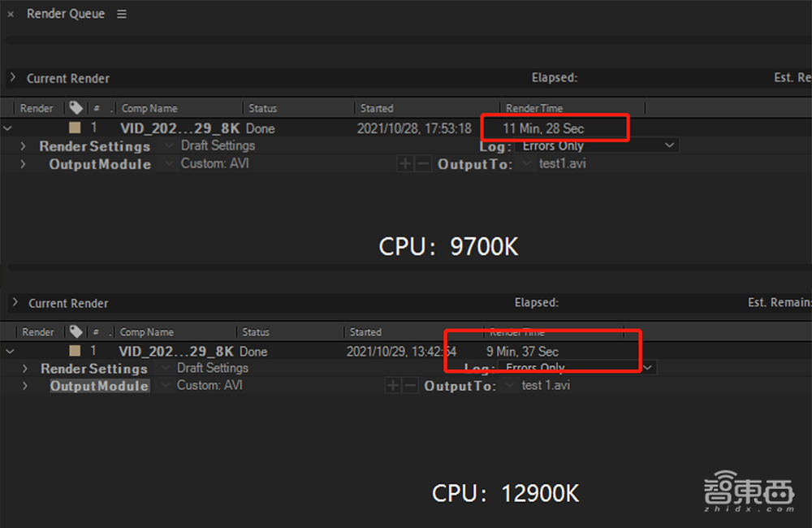Add output module with top plus icon

pos(405,164)
